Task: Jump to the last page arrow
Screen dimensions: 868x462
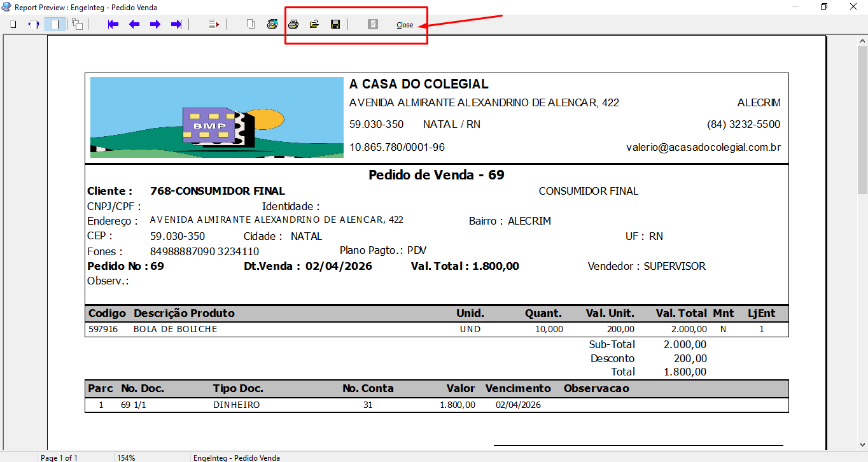Action: 176,25
